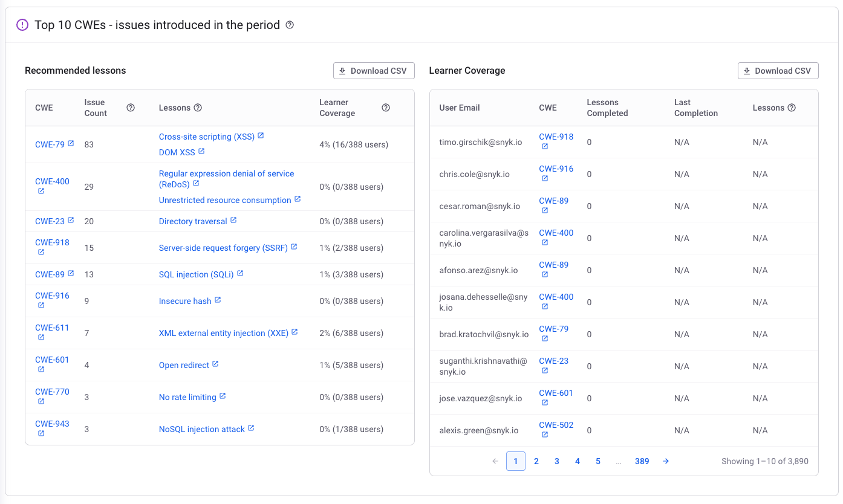Image resolution: width=843 pixels, height=504 pixels.
Task: Click help icon next to Learner Coverage column header
Action: (386, 108)
